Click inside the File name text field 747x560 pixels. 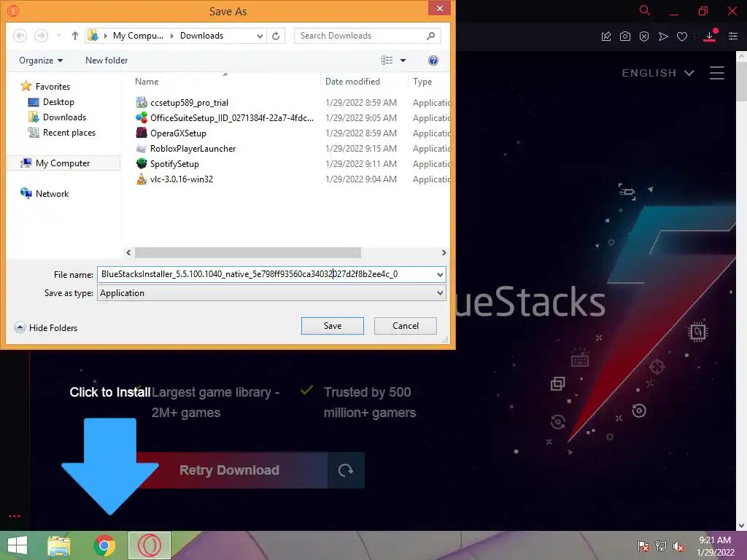click(x=266, y=274)
